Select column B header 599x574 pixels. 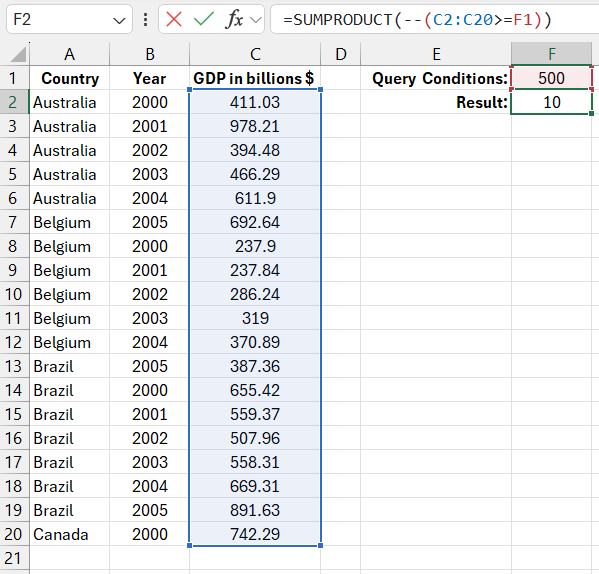click(x=149, y=54)
